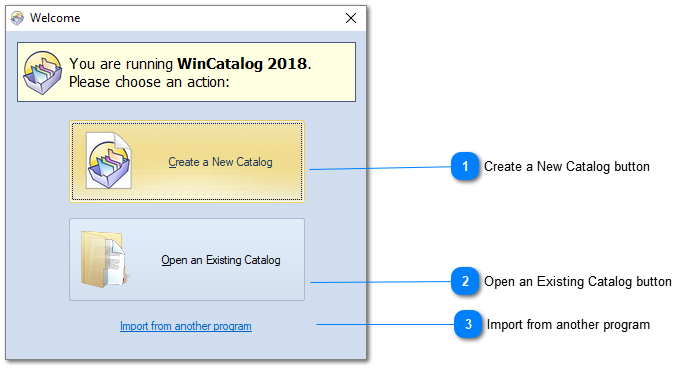The height and width of the screenshot is (369, 688).
Task: Close the Welcome dialog window
Action: coord(351,18)
